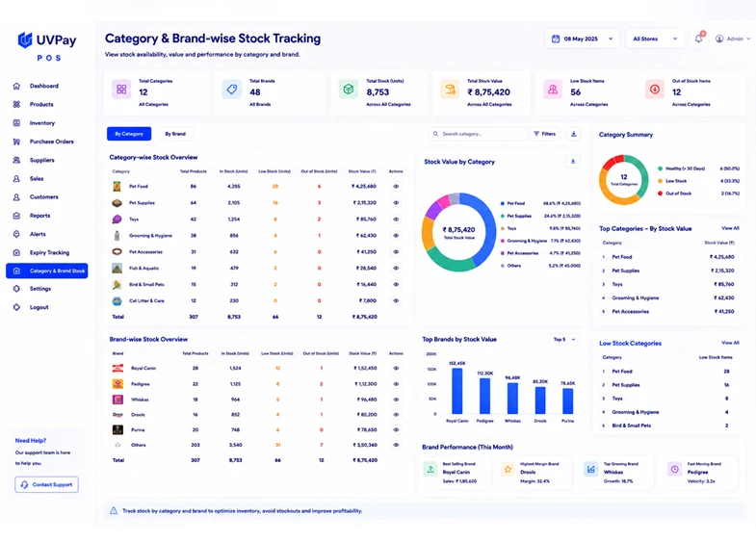The image size is (756, 542).
Task: Open the Top 5 brands dropdown
Action: 564,340
